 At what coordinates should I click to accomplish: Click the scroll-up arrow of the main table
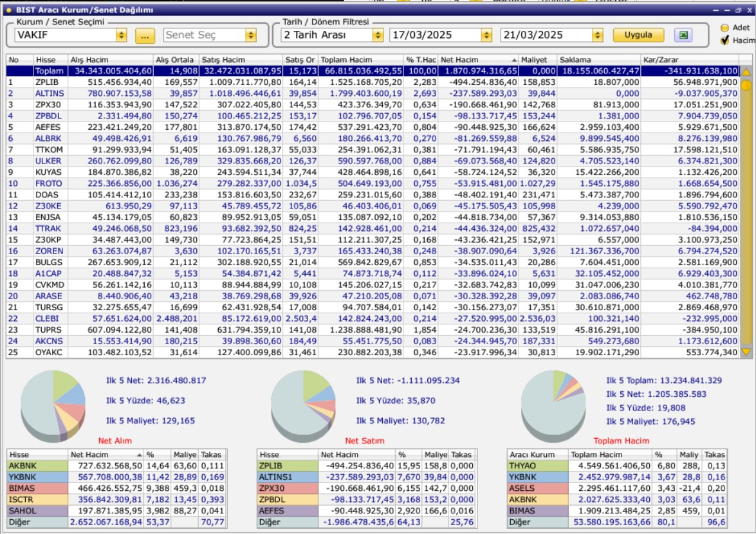click(746, 72)
